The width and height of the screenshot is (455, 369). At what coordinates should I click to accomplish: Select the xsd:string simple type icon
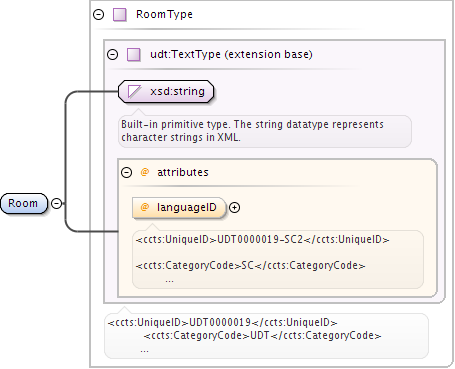(134, 91)
